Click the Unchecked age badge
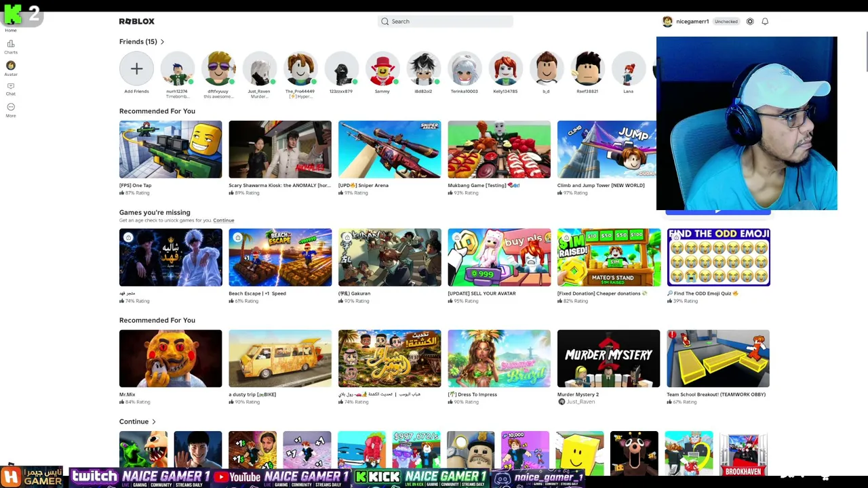The height and width of the screenshot is (488, 868). pyautogui.click(x=726, y=22)
